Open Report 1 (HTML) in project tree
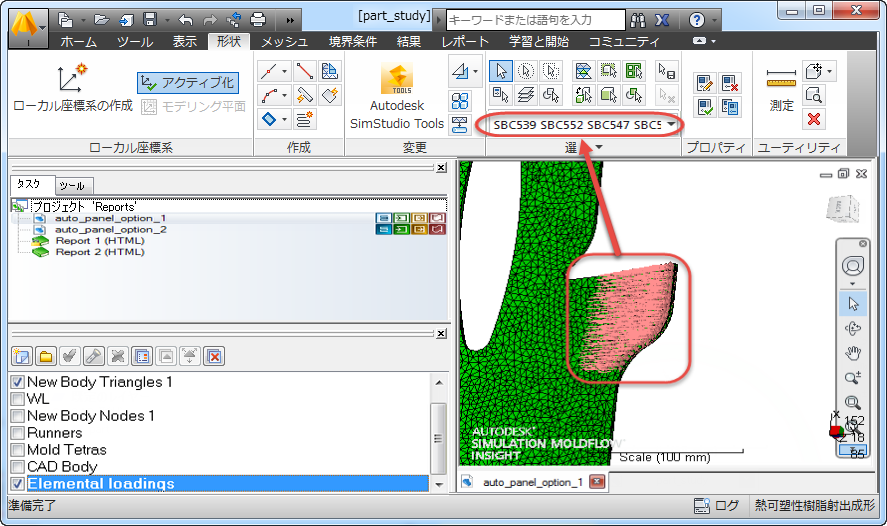The image size is (887, 526). pos(100,241)
